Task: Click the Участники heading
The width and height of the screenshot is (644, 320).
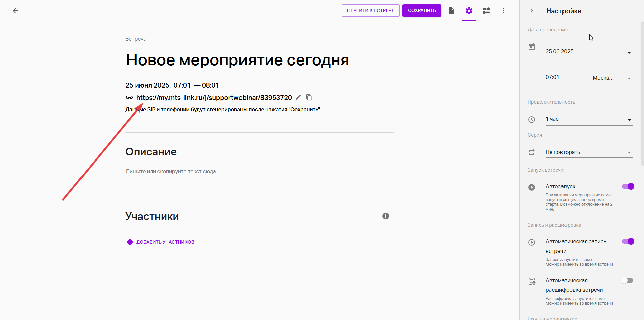Action: click(x=152, y=216)
